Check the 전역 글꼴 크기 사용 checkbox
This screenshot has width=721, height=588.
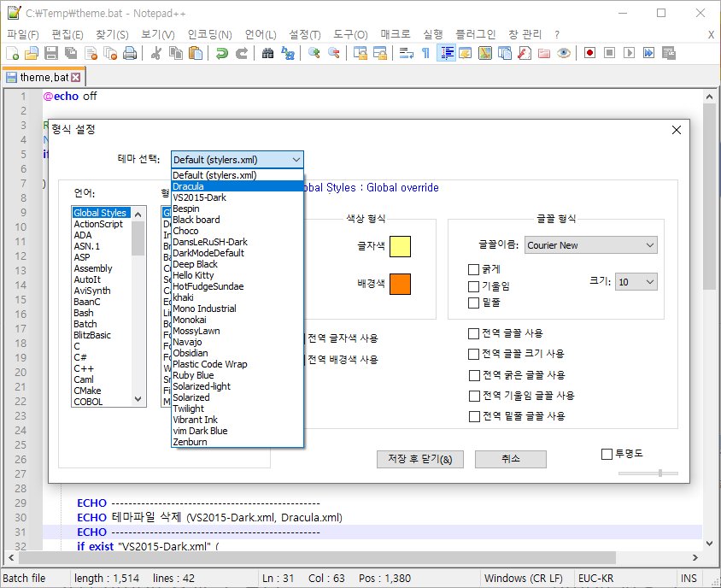pos(473,354)
